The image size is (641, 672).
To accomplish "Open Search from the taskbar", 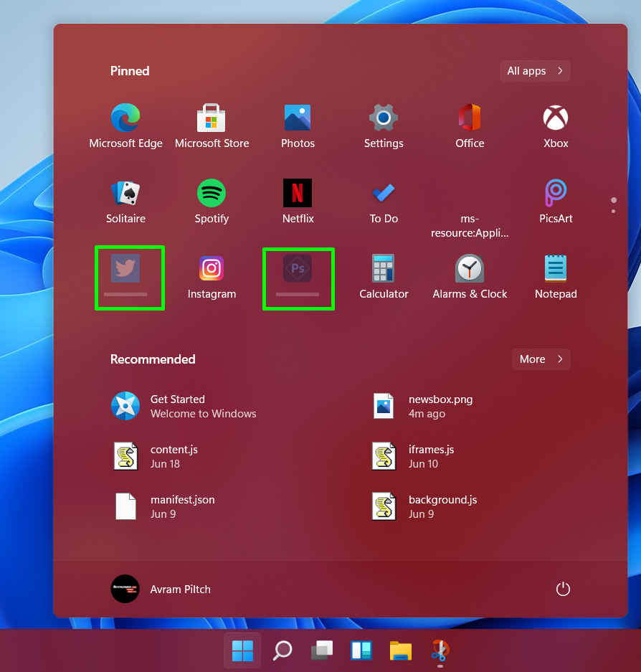I will [282, 652].
